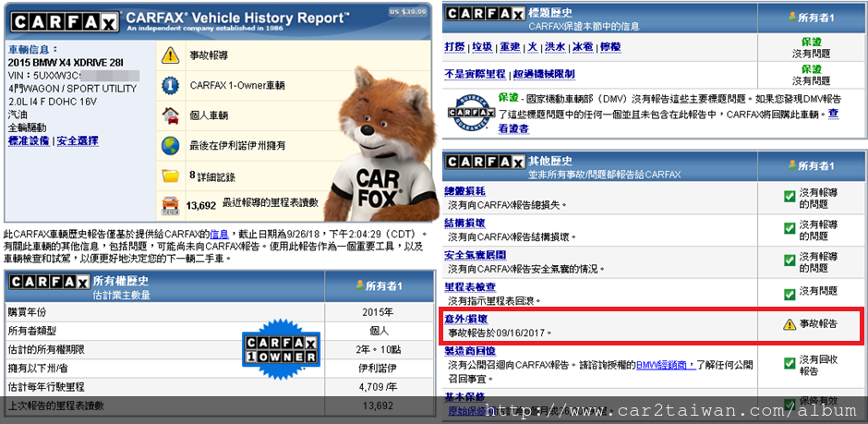Click the CARFAX 1-Owner blue badge icon
This screenshot has height=424, width=868.
pyautogui.click(x=170, y=86)
